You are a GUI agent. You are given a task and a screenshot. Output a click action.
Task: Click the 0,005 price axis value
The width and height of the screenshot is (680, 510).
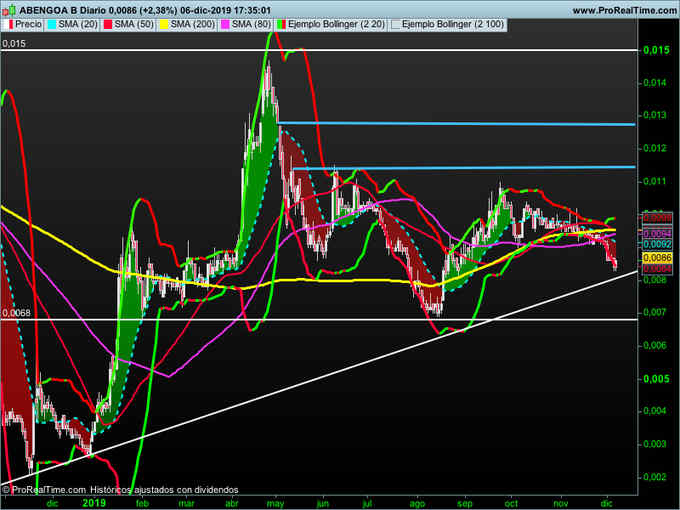(x=656, y=379)
